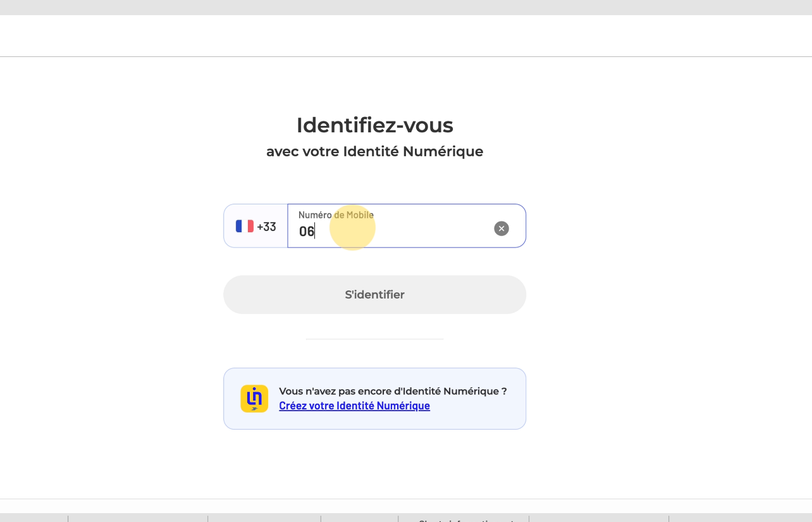Screen dimensions: 812x522
Task: Open the Créez votre Identité Numérique link
Action: 354,406
